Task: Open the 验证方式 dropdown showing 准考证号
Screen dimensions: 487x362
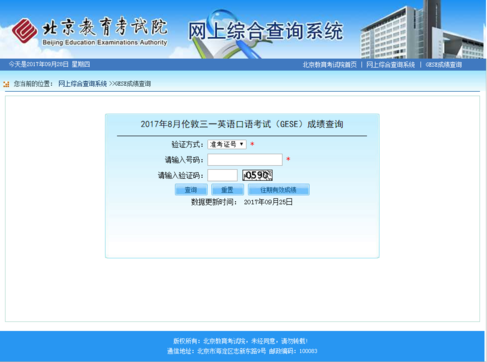Action: (227, 144)
